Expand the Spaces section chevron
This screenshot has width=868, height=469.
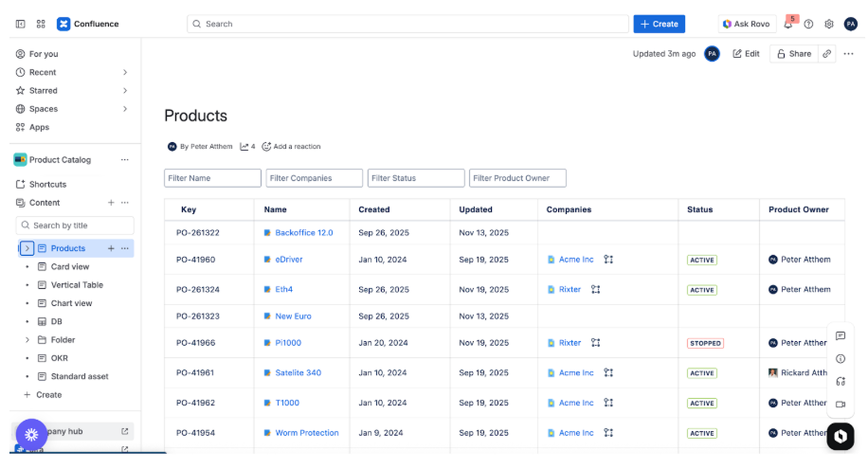tap(125, 109)
